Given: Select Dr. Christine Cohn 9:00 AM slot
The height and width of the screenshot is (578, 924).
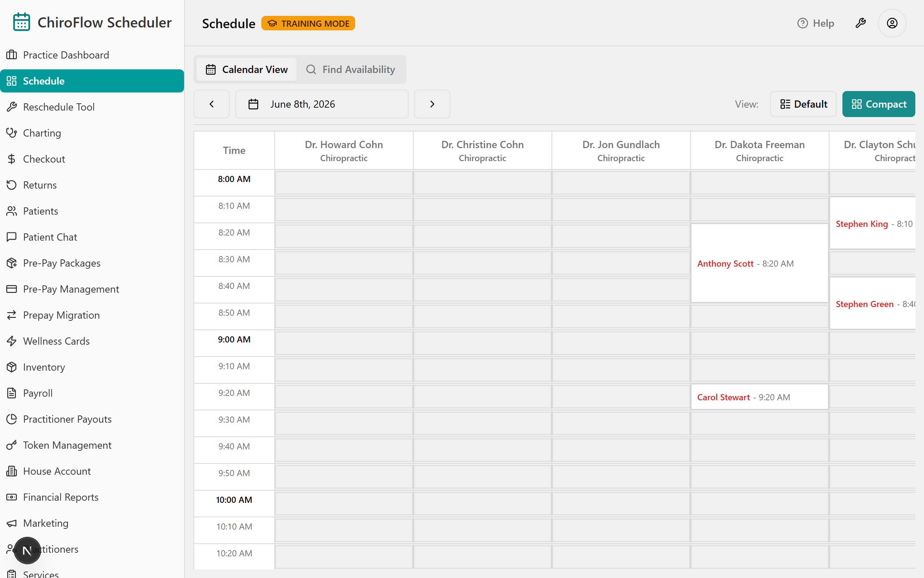Looking at the screenshot, I should tap(482, 343).
